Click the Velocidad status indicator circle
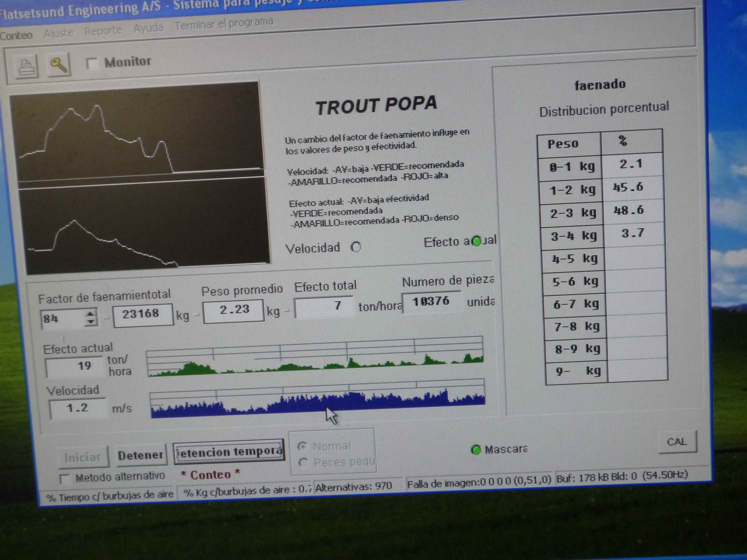Screen dimensions: 747x560 (356, 247)
